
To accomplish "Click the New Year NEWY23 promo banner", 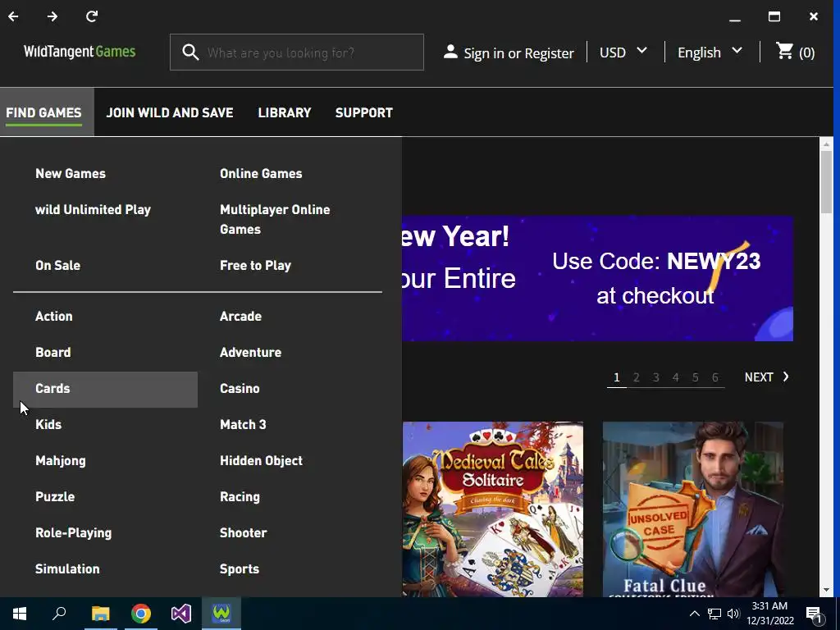I will point(597,279).
